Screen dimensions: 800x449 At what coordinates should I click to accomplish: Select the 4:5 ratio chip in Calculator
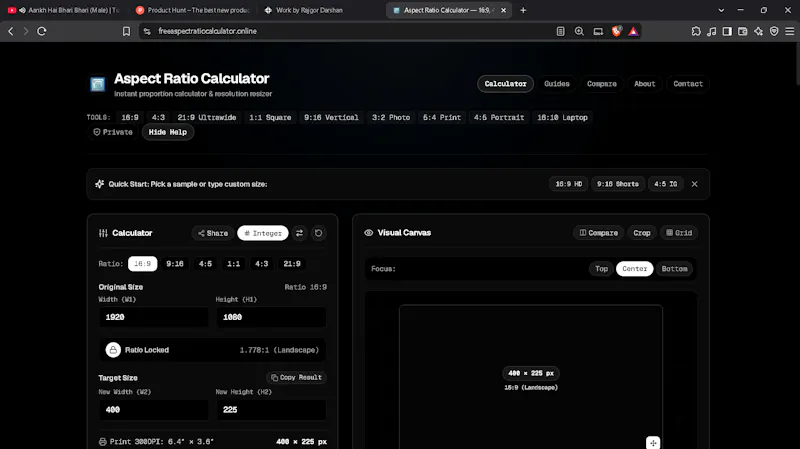(x=205, y=264)
